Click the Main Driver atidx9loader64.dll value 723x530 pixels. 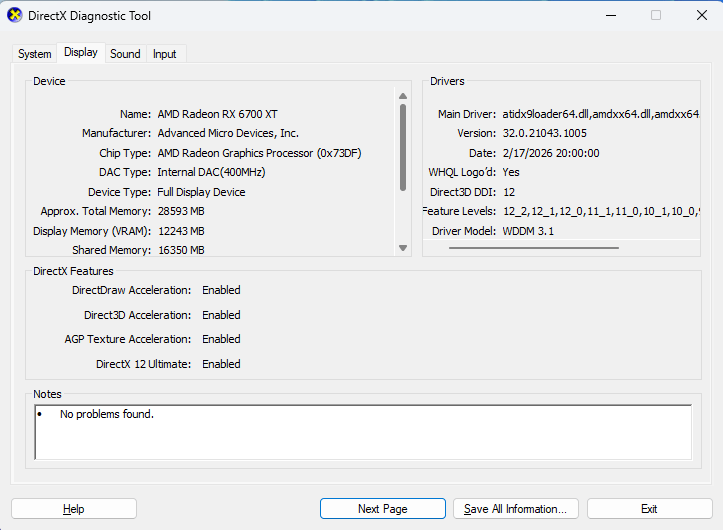(x=601, y=114)
